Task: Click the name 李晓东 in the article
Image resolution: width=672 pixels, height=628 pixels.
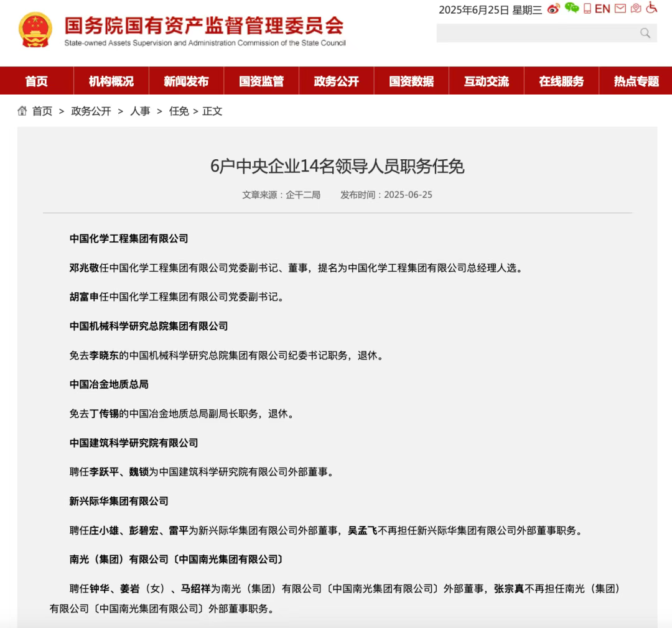Action: [x=104, y=355]
